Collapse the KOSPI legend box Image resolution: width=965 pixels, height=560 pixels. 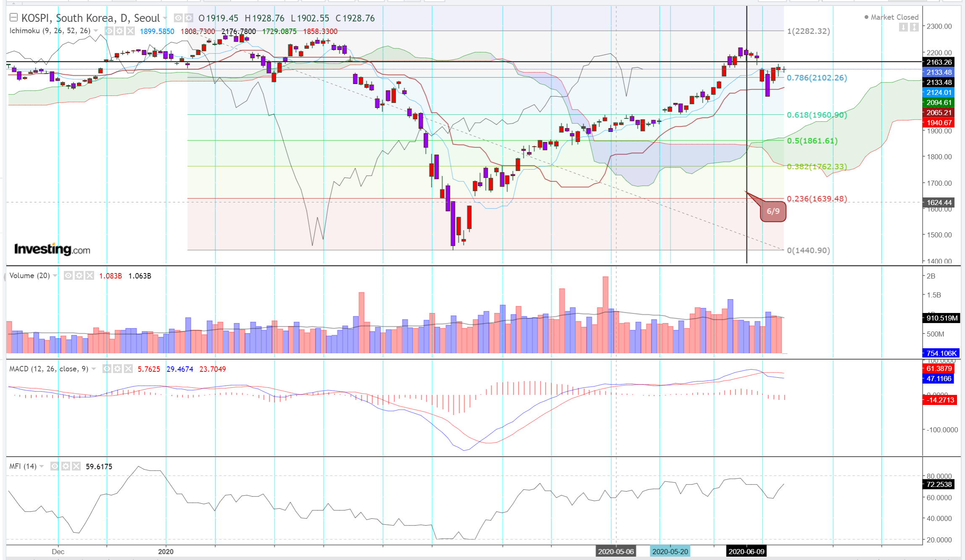tap(13, 18)
